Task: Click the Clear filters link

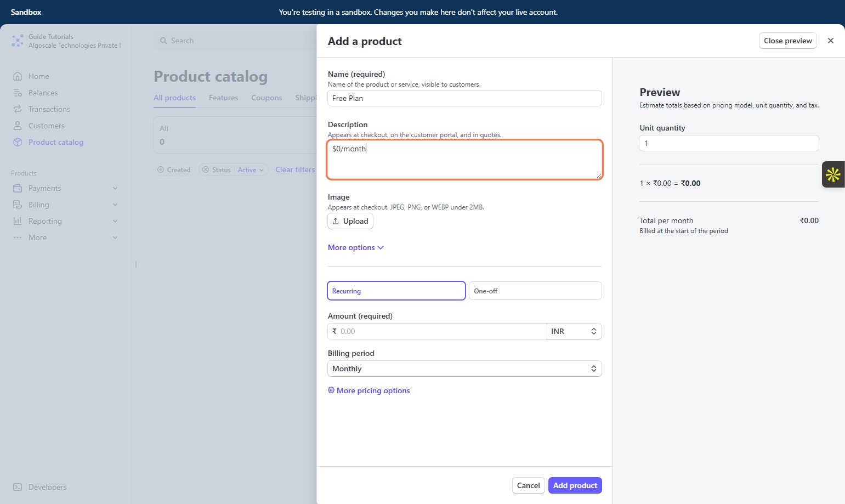Action: point(295,169)
